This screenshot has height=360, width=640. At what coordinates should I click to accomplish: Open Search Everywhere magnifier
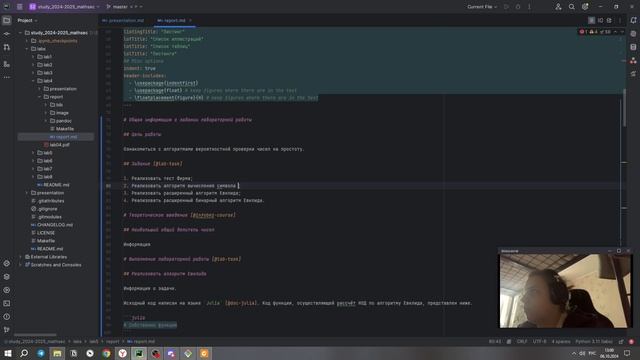(x=571, y=7)
